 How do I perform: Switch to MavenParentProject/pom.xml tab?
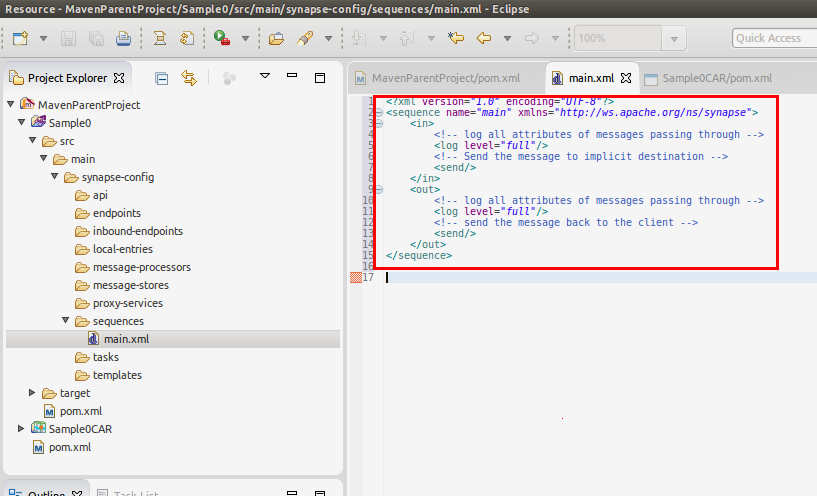pyautogui.click(x=445, y=78)
